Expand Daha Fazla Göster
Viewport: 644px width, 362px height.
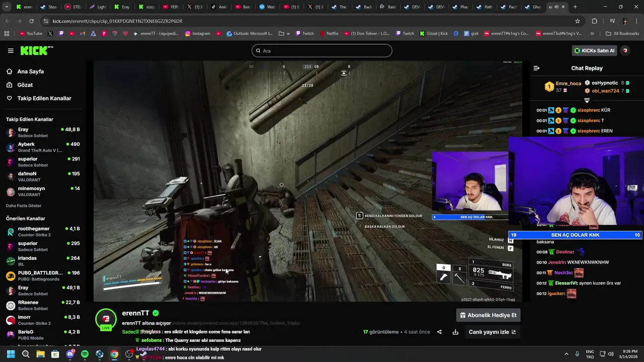click(x=24, y=206)
